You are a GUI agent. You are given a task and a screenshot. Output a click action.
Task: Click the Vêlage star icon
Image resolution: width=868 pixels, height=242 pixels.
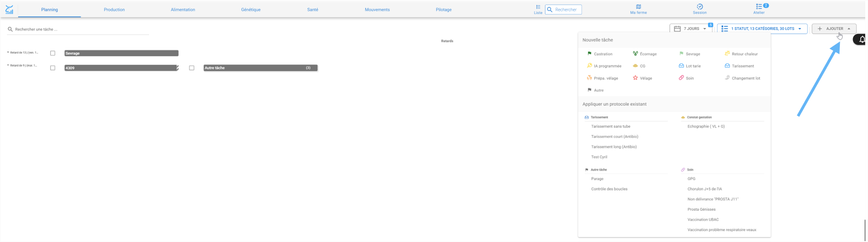(635, 78)
